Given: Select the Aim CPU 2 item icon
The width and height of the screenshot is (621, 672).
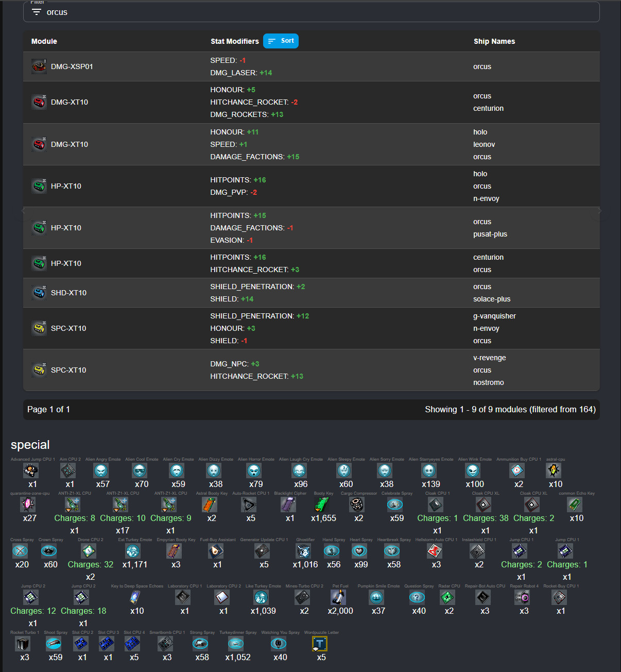Looking at the screenshot, I should [x=68, y=470].
